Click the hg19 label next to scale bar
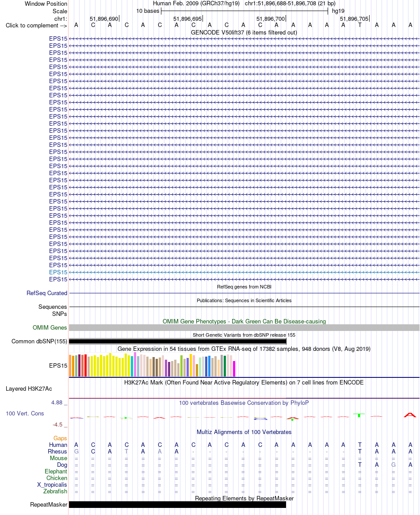 [x=338, y=11]
